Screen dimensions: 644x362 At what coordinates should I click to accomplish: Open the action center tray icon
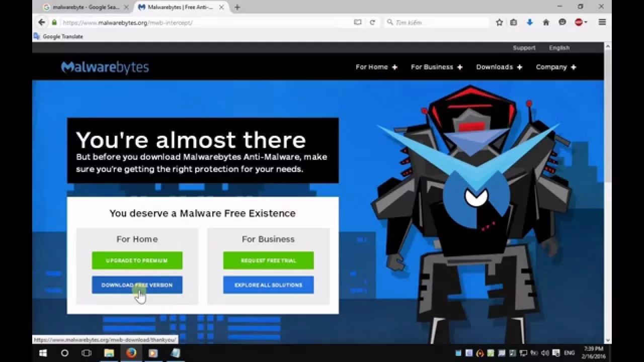(x=556, y=353)
